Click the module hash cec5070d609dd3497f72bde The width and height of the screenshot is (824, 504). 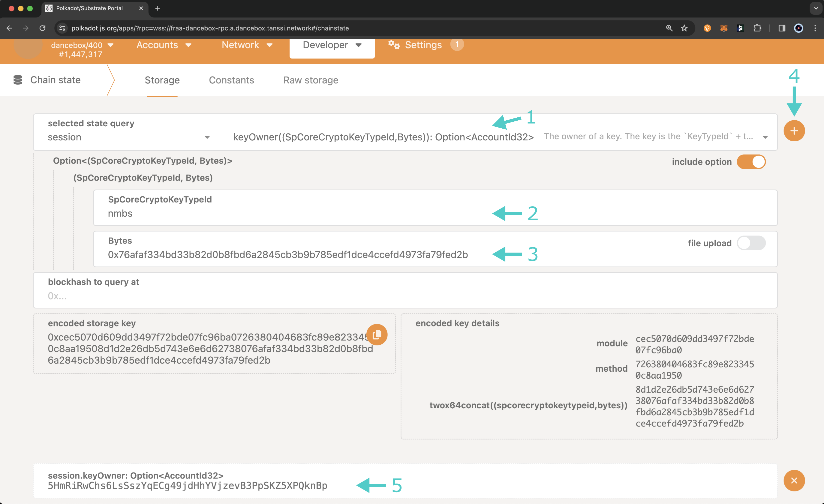[695, 344]
